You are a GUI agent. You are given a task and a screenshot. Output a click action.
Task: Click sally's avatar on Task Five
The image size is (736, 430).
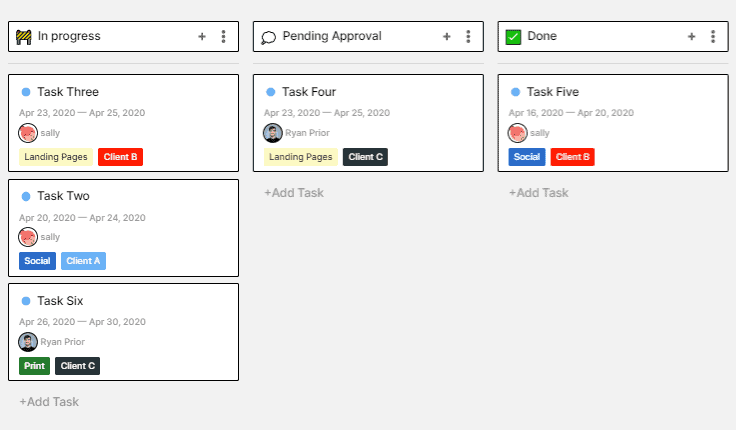click(518, 133)
